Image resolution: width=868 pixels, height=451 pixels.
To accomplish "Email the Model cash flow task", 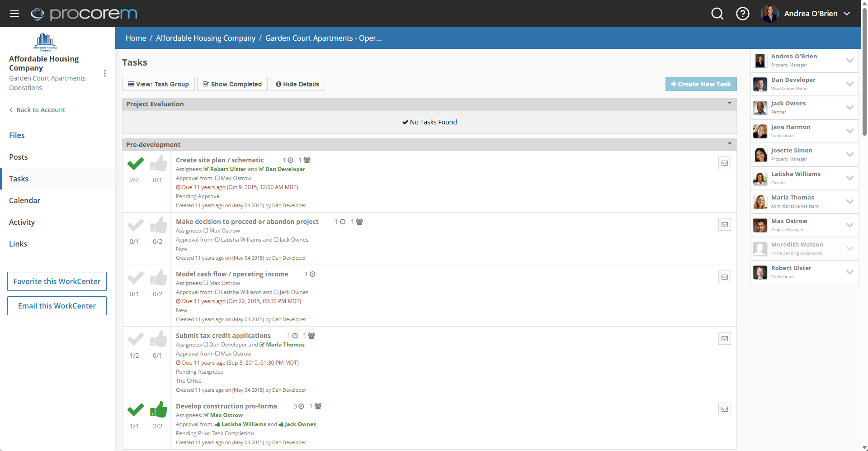I will [725, 277].
